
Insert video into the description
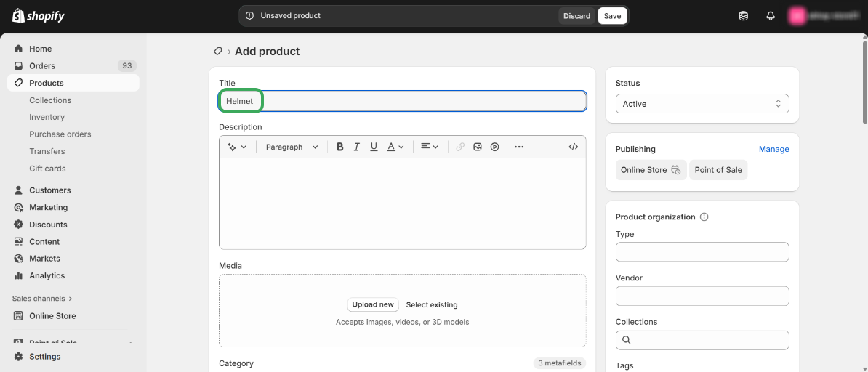tap(494, 147)
